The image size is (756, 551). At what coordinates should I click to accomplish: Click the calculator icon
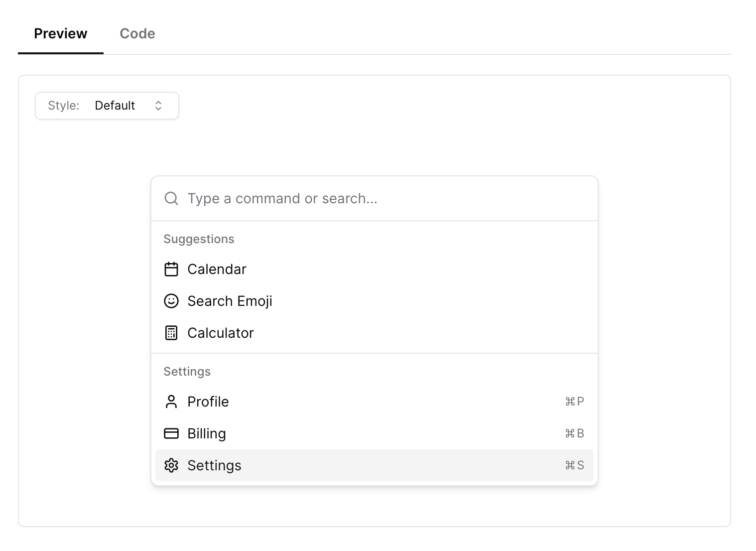pos(171,333)
